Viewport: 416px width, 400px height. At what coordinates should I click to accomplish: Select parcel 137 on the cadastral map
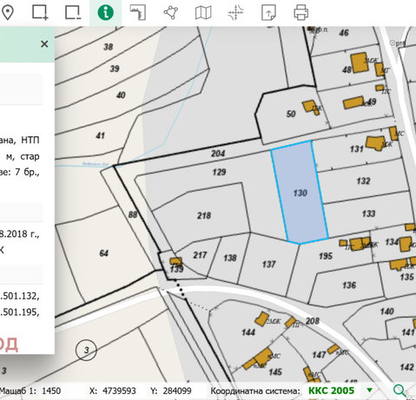pyautogui.click(x=269, y=264)
